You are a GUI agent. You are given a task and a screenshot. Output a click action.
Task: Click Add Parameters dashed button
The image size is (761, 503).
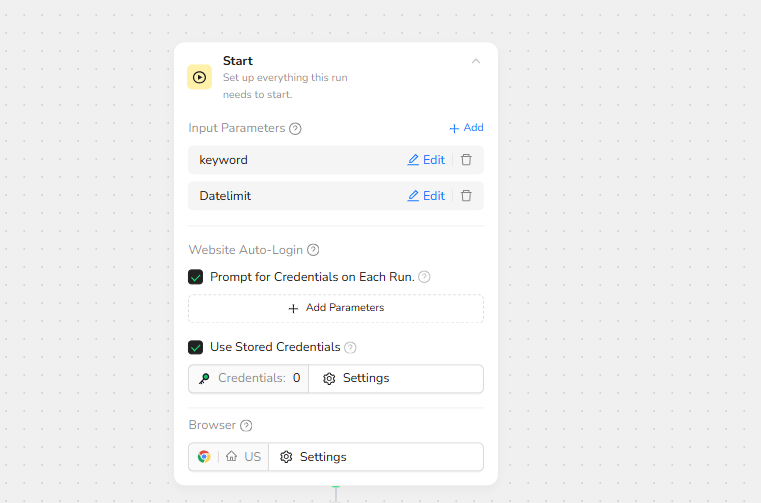[336, 308]
